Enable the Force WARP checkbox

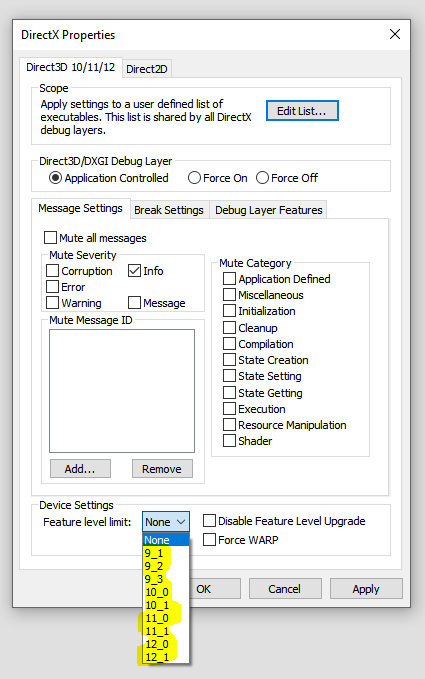pyautogui.click(x=209, y=540)
